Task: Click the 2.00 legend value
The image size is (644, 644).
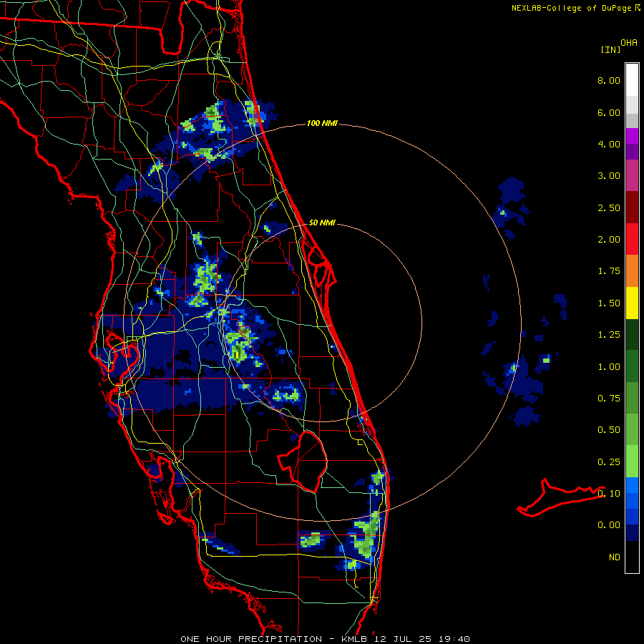Action: 609,240
